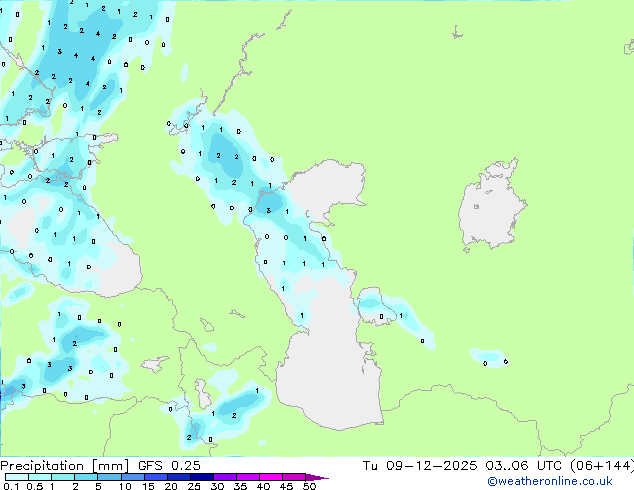Click the '20' legend scale label
Screen dimensions: 634x490
click(x=171, y=486)
